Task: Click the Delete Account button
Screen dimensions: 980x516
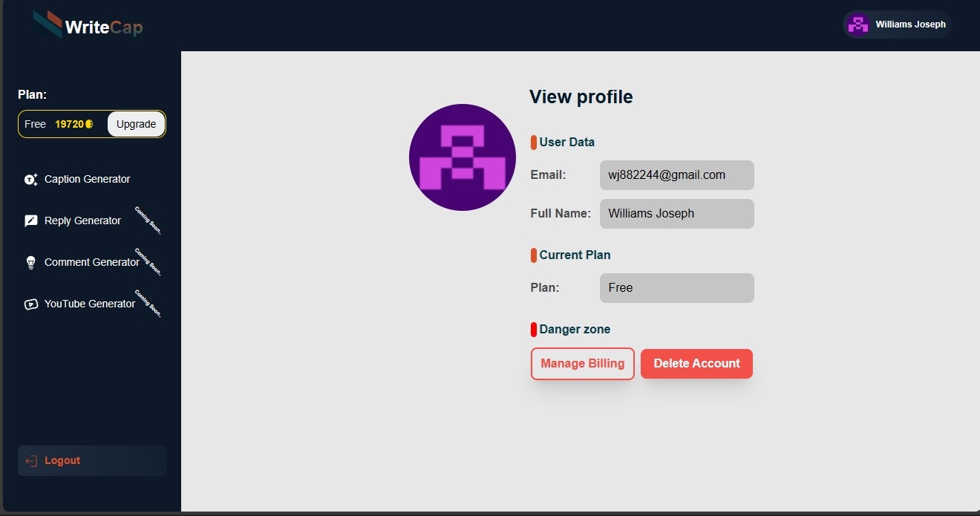Action: pos(696,364)
